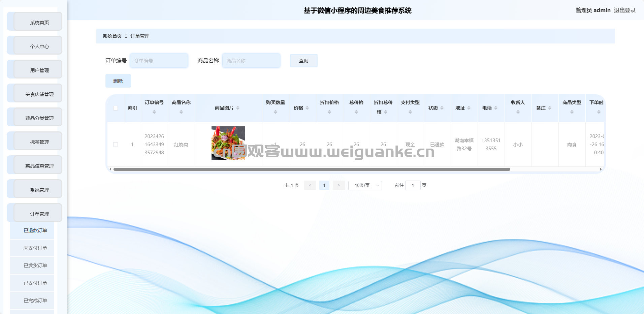Viewport: 644px width, 314px height.
Task: Click 退出登录 logout link
Action: 624,10
